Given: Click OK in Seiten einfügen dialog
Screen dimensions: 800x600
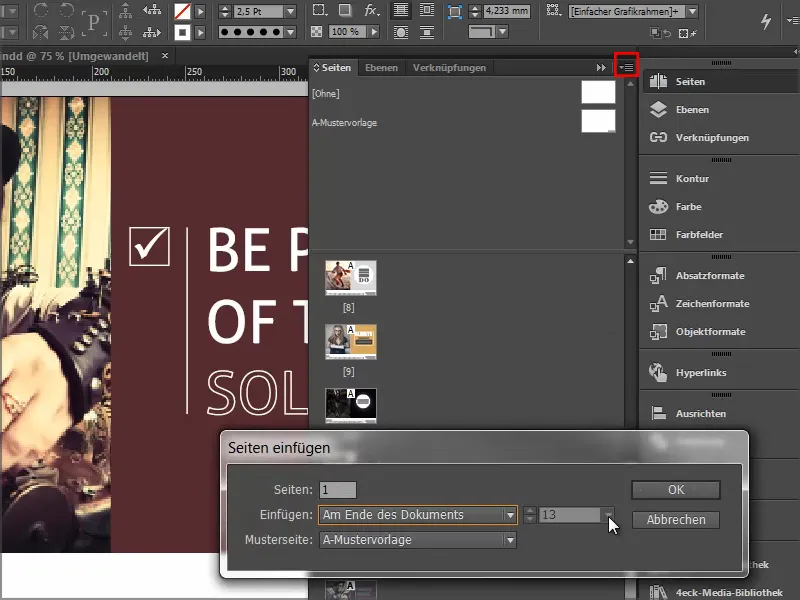Looking at the screenshot, I should pos(676,490).
